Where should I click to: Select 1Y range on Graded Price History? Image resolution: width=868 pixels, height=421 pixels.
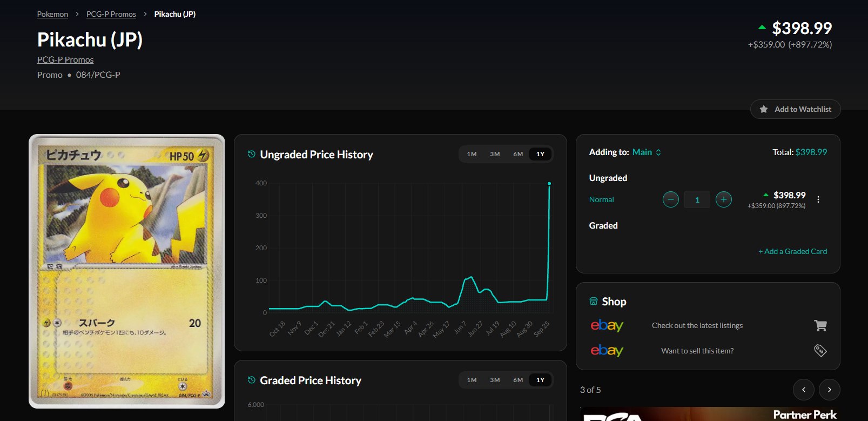pos(540,380)
